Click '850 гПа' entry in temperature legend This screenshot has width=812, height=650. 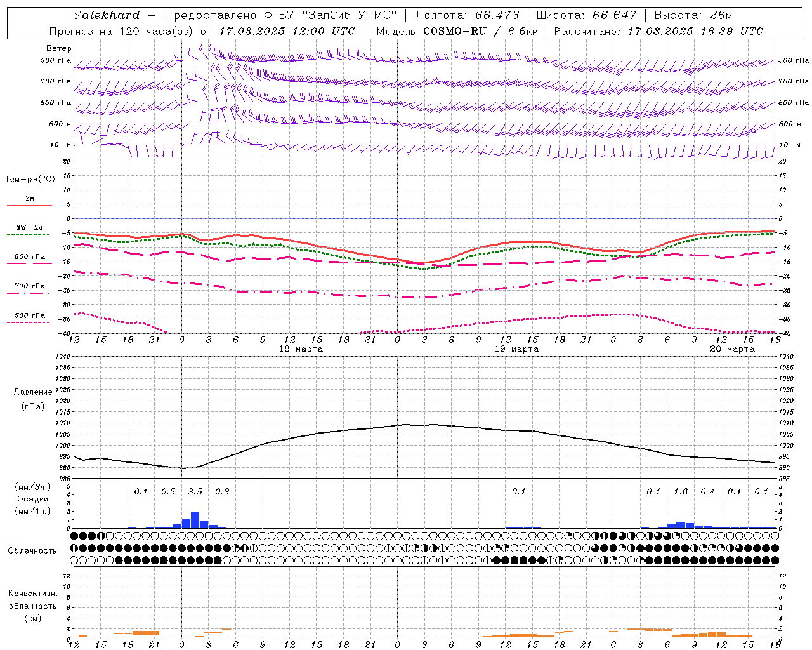(x=30, y=257)
